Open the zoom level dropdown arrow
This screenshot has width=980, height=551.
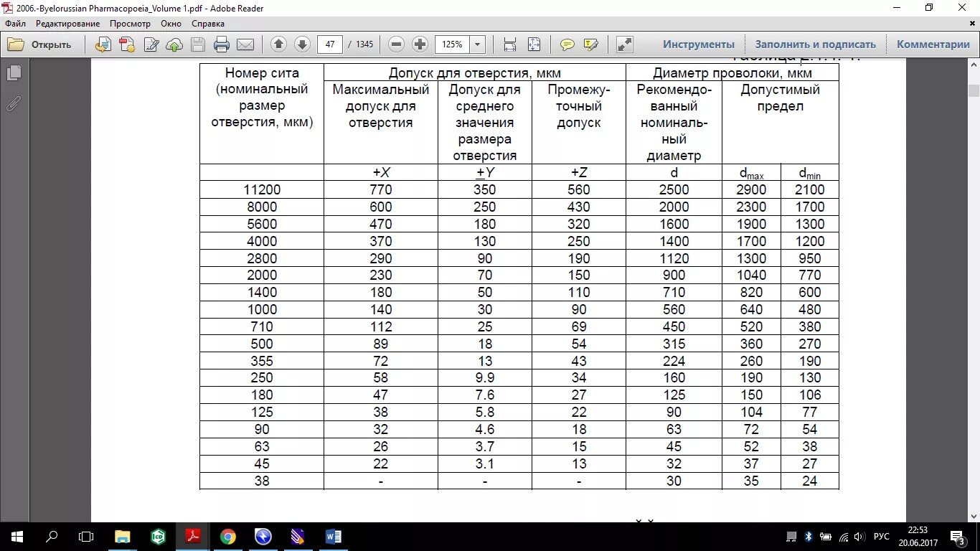click(478, 44)
